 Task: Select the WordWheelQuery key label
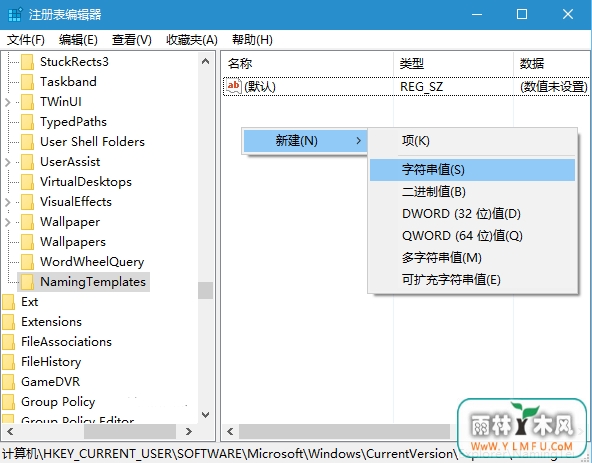pyautogui.click(x=92, y=262)
